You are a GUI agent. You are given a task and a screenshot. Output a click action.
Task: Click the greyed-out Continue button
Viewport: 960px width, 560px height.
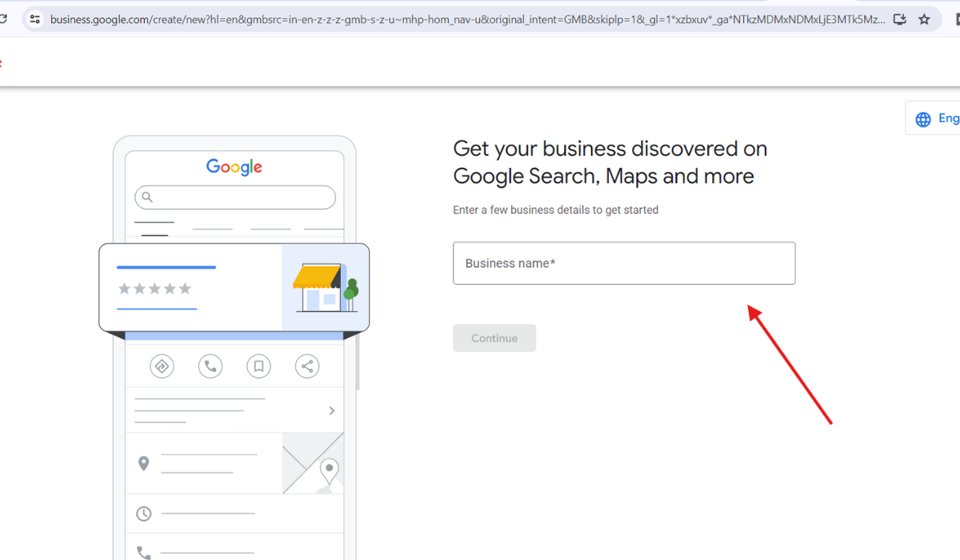pyautogui.click(x=494, y=338)
